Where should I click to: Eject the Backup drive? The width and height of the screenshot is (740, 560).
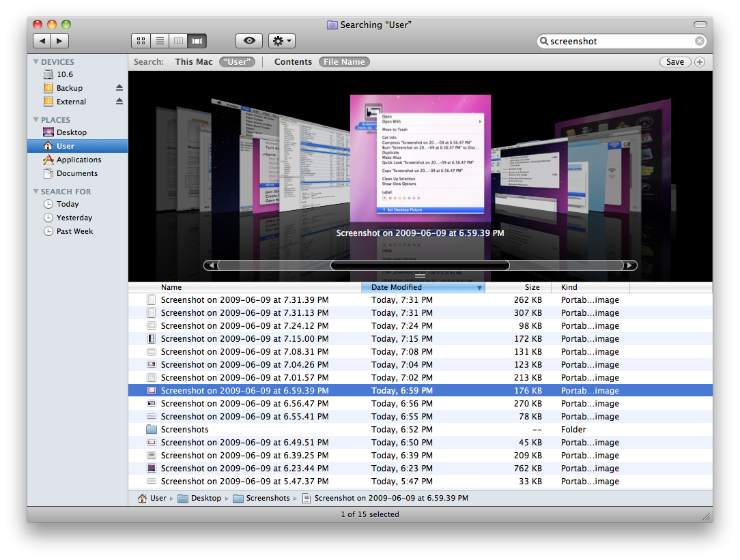(119, 88)
